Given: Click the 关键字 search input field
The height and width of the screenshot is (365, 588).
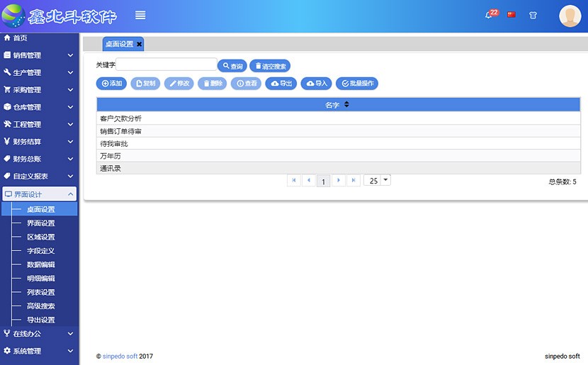Looking at the screenshot, I should tap(166, 64).
